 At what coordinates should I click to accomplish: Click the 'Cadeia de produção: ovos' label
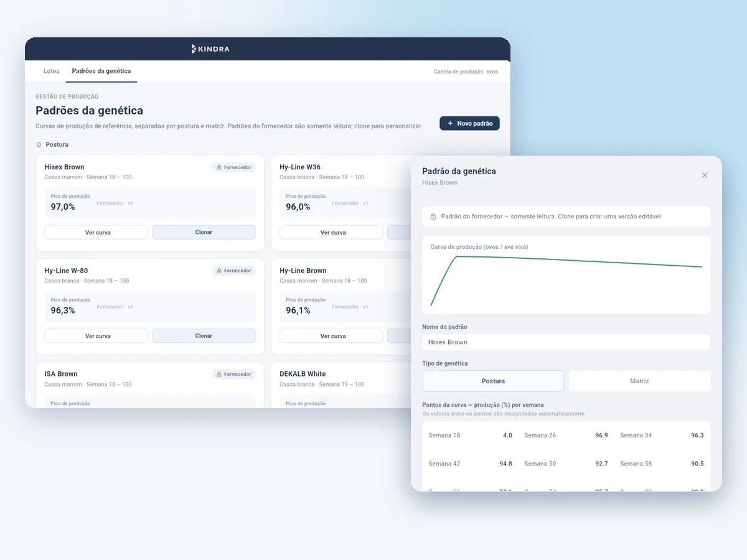click(x=466, y=72)
